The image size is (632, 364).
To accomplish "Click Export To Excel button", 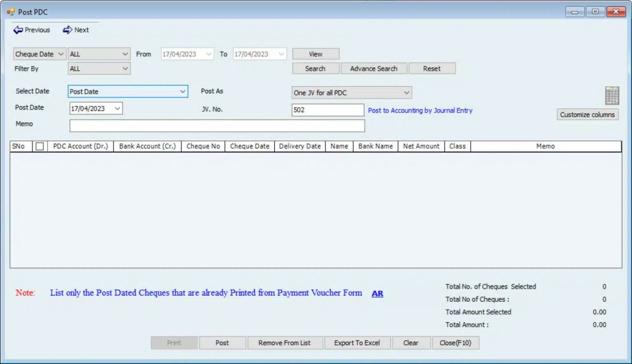I will pyautogui.click(x=357, y=343).
